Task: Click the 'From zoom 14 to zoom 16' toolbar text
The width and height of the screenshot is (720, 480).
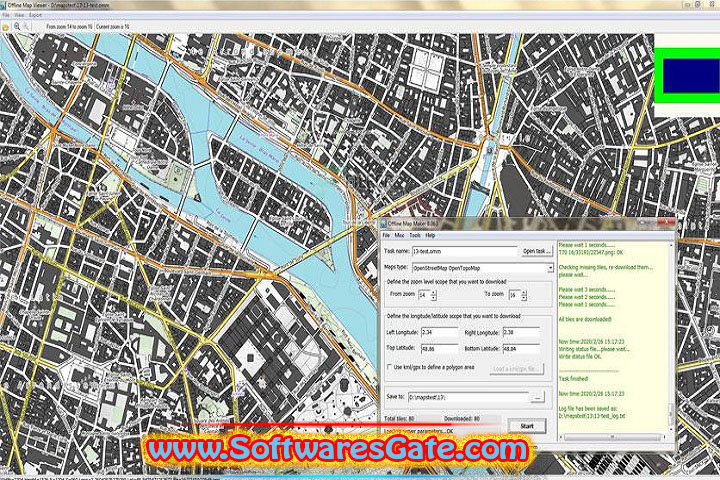Action: click(x=69, y=27)
